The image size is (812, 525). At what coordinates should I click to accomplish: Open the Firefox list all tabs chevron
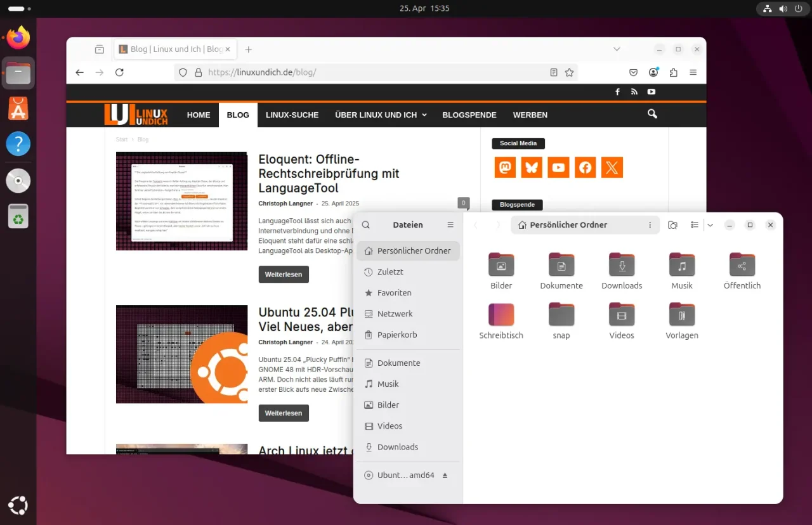(617, 49)
